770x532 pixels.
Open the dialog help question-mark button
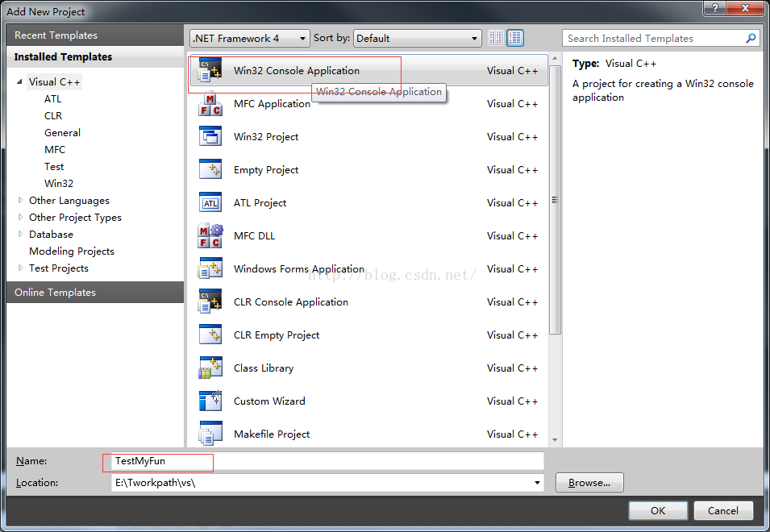click(715, 8)
